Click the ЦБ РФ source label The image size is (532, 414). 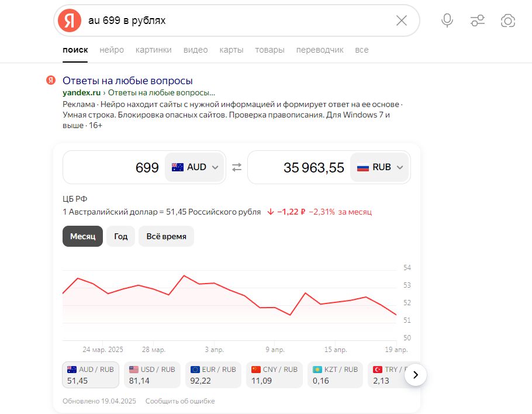coord(75,199)
